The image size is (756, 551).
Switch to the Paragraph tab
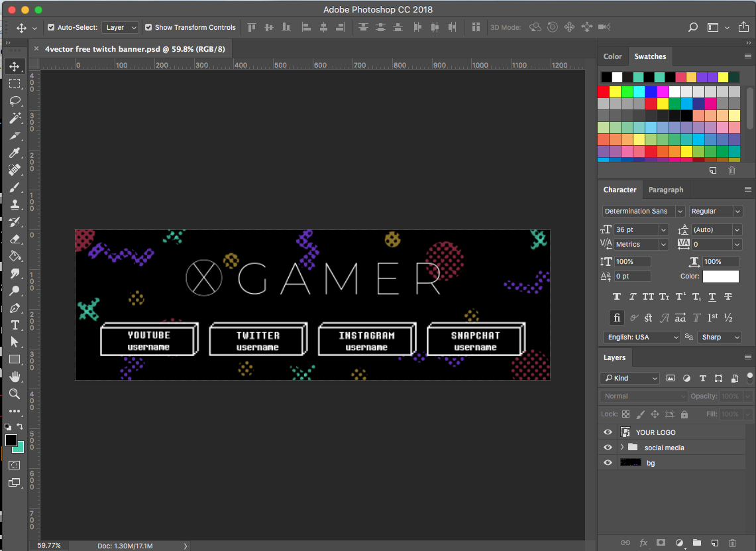click(x=665, y=190)
